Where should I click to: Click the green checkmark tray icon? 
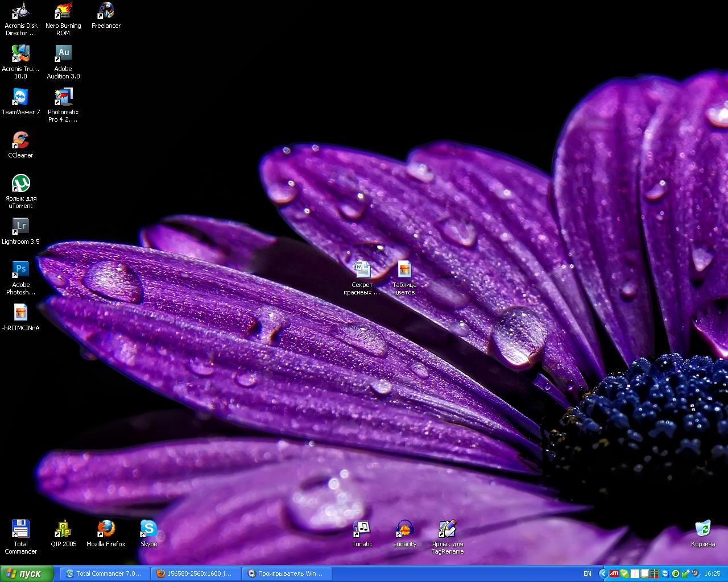624,573
